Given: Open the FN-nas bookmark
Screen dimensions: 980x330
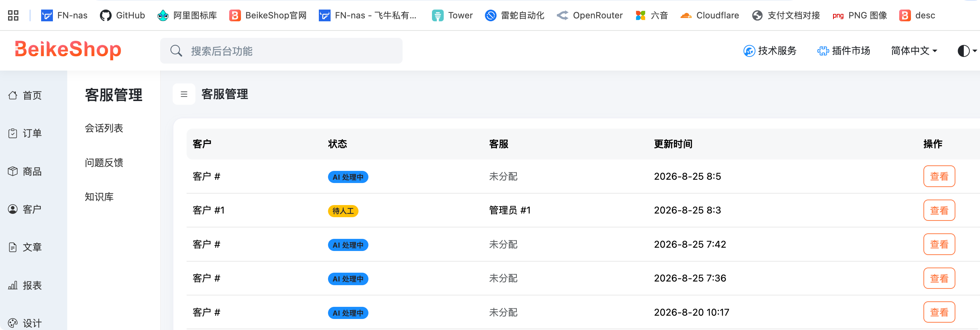Looking at the screenshot, I should (x=64, y=15).
